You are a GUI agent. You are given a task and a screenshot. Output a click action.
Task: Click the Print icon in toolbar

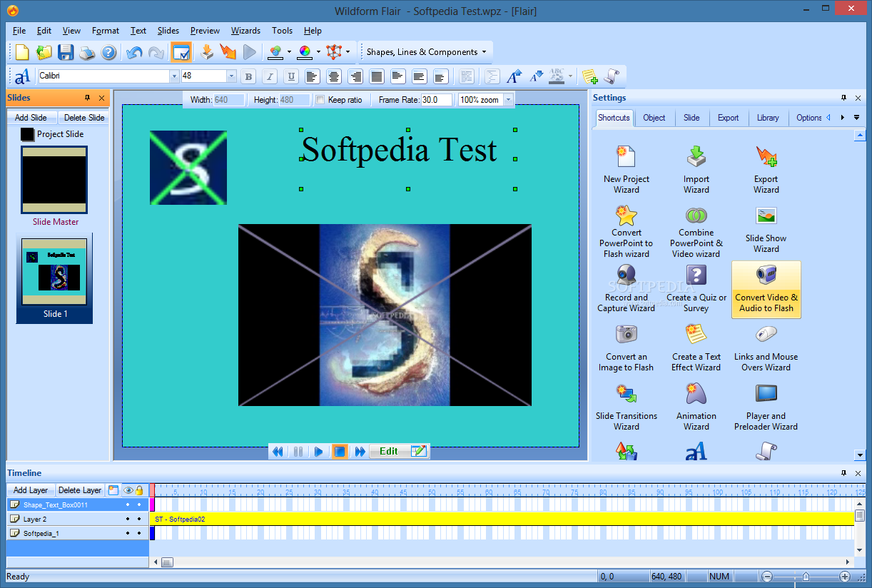point(87,52)
